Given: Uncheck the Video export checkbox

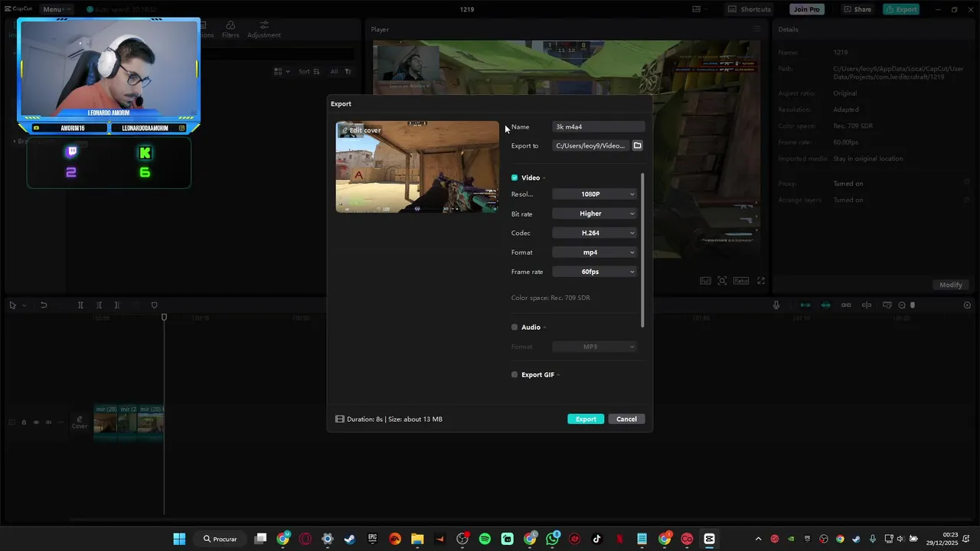Looking at the screenshot, I should click(x=514, y=178).
